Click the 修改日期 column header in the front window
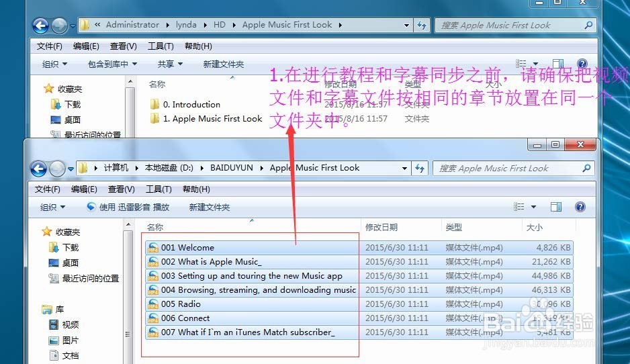630x364 pixels. pos(381,228)
